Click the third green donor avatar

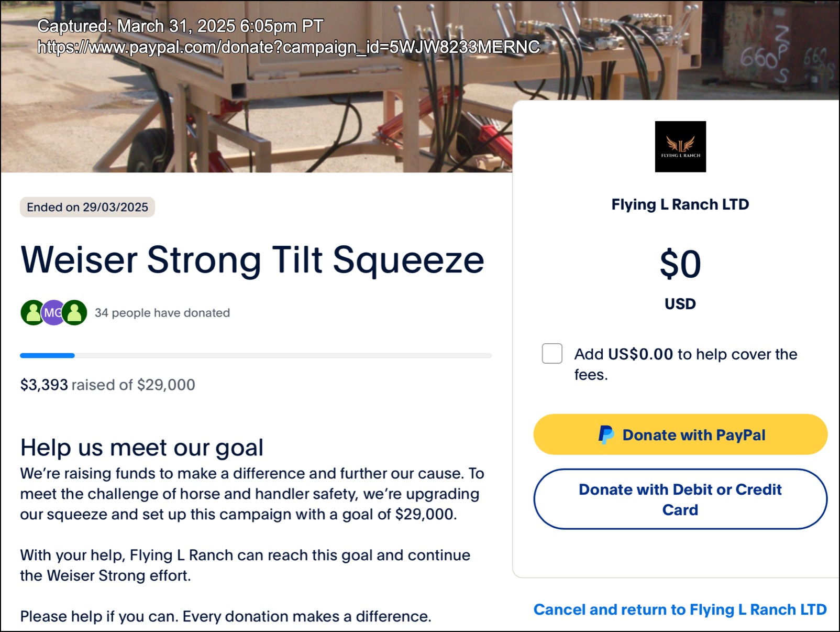[75, 313]
